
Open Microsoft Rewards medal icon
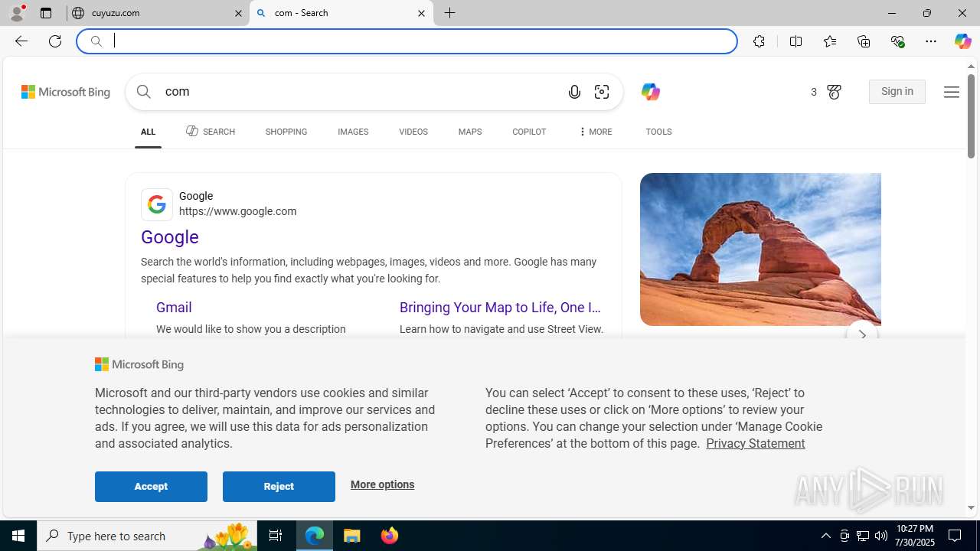[x=834, y=92]
